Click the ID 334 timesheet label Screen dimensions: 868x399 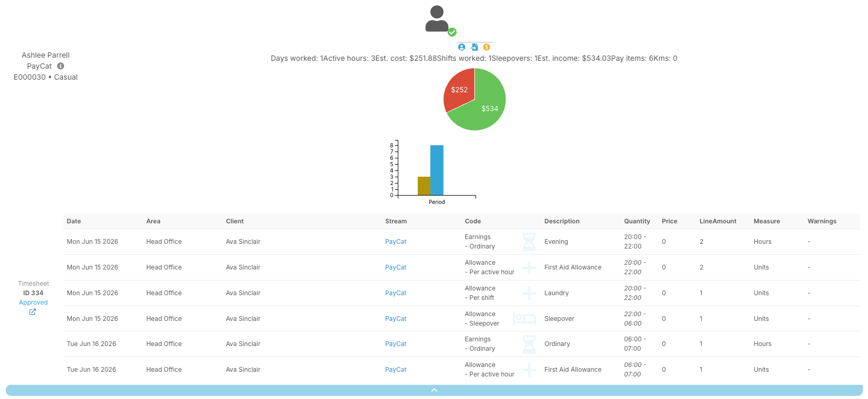(33, 293)
